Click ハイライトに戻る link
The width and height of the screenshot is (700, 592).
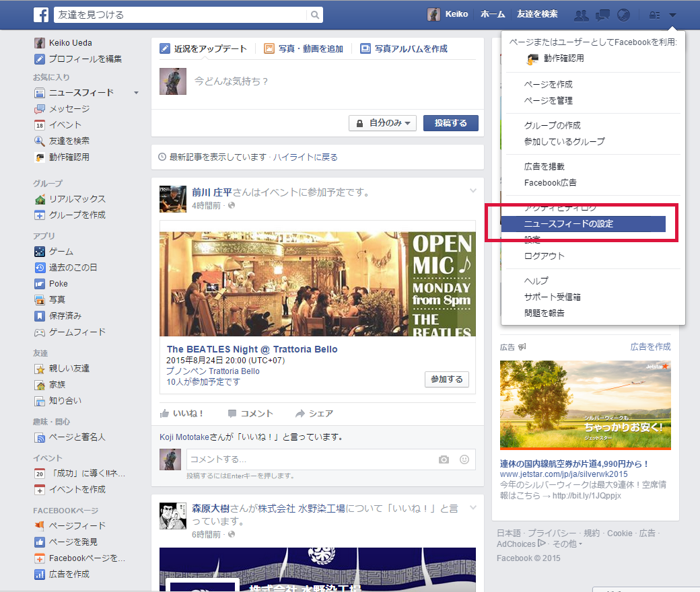[306, 157]
